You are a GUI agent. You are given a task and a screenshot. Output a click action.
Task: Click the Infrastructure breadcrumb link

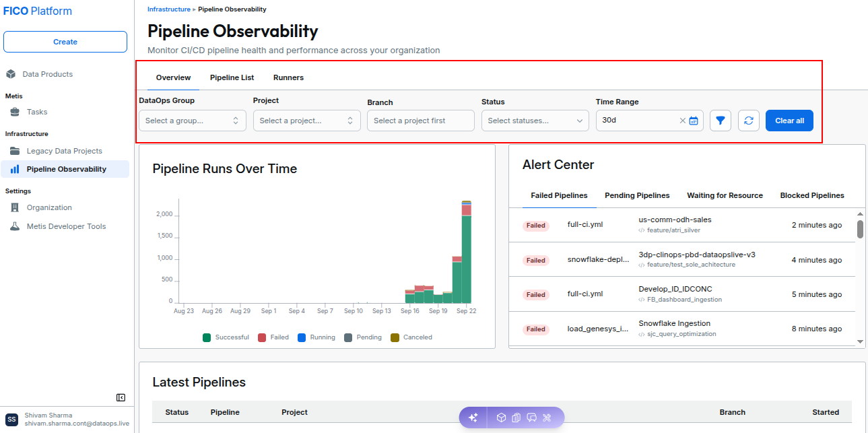coord(168,9)
